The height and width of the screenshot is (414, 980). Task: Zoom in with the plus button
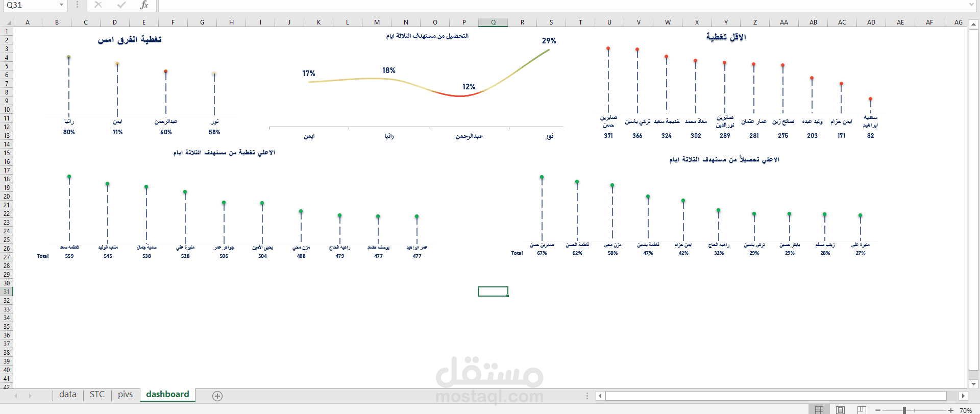951,410
